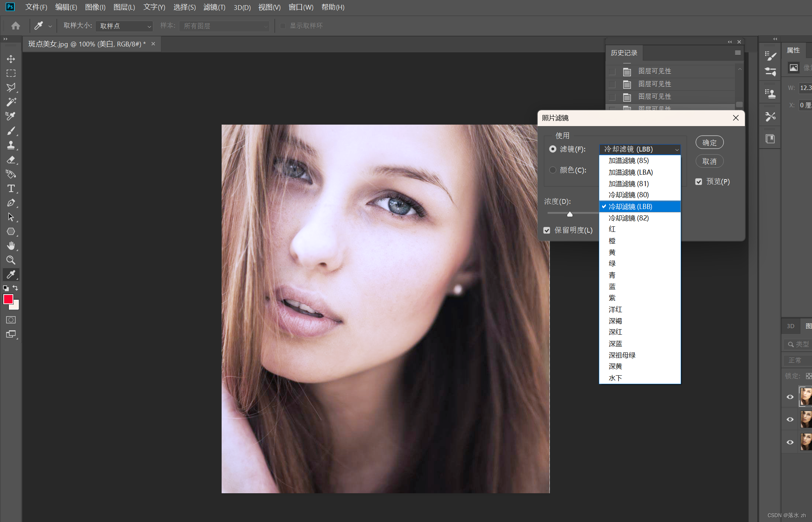Select the Zoom magnifier tool

tap(11, 260)
